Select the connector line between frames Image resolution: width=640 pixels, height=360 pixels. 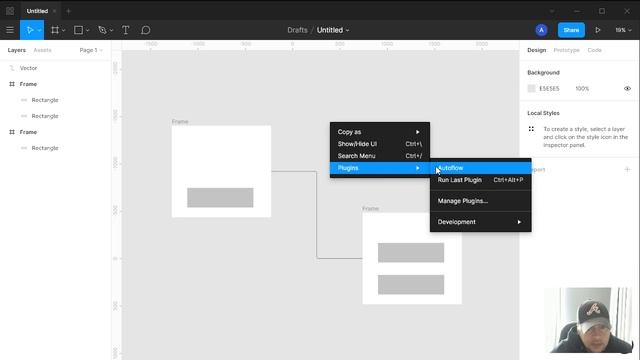pyautogui.click(x=317, y=215)
